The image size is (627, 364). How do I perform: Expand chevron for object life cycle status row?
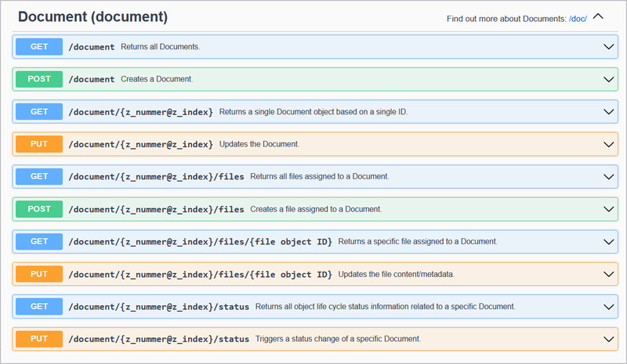point(608,306)
